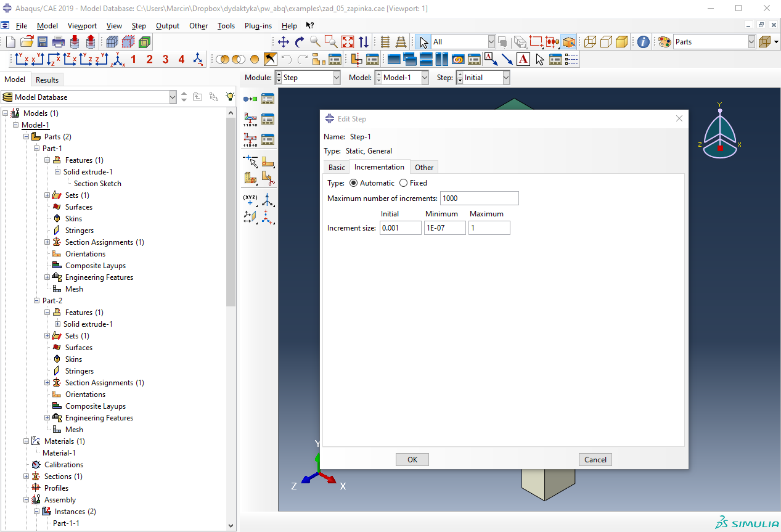781x532 pixels.
Task: Open the Query information icon
Action: [x=643, y=42]
